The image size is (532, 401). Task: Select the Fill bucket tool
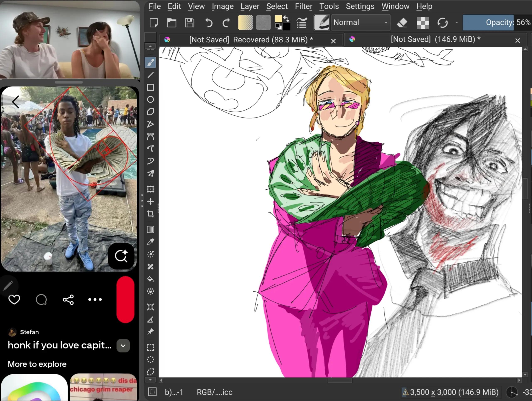(150, 279)
